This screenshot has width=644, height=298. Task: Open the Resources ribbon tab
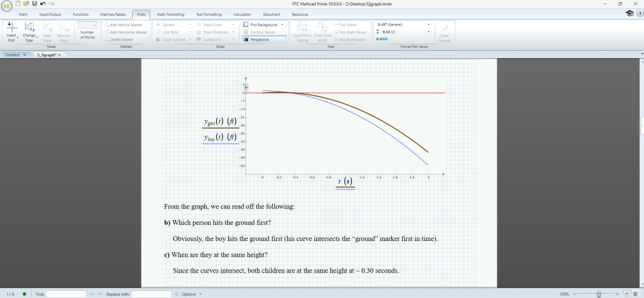tap(300, 14)
